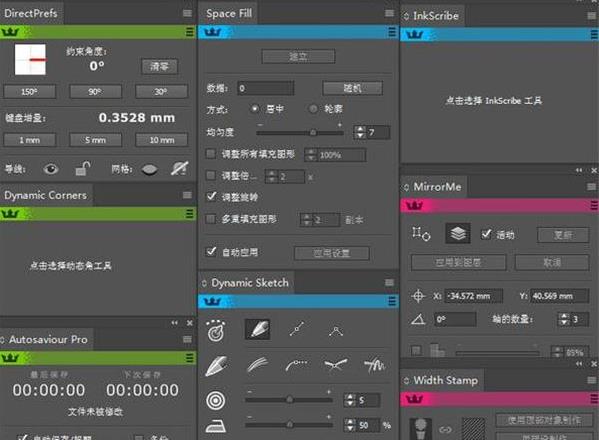Switch to the DirectPrefs tab
Screen dimensions: 599x440
(31, 13)
